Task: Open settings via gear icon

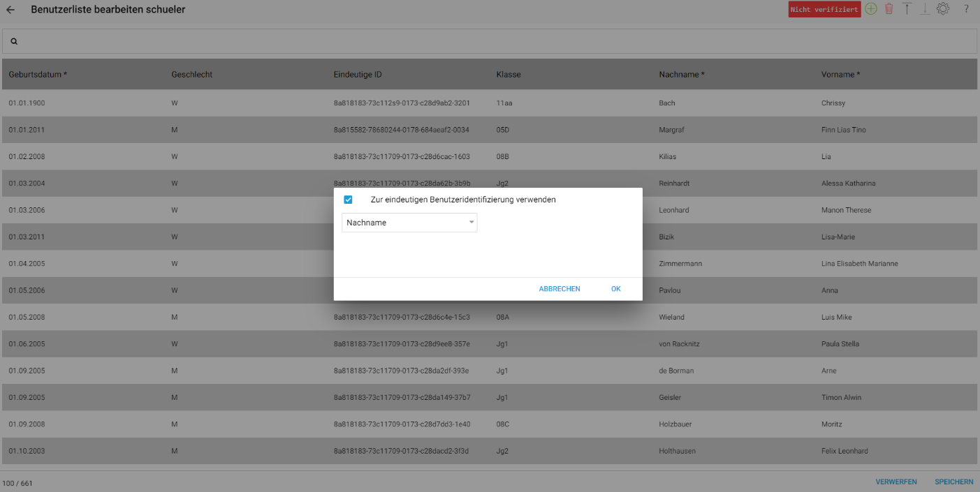Action: [x=943, y=9]
